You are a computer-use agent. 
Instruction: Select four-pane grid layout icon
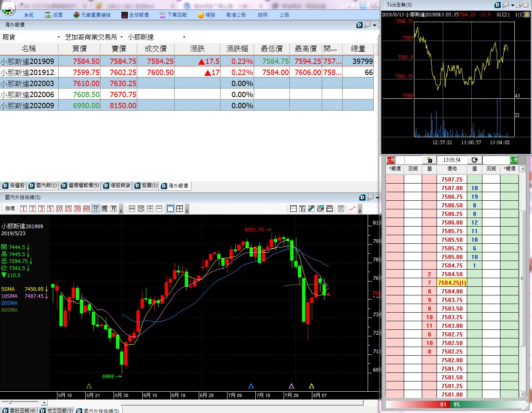[x=180, y=209]
